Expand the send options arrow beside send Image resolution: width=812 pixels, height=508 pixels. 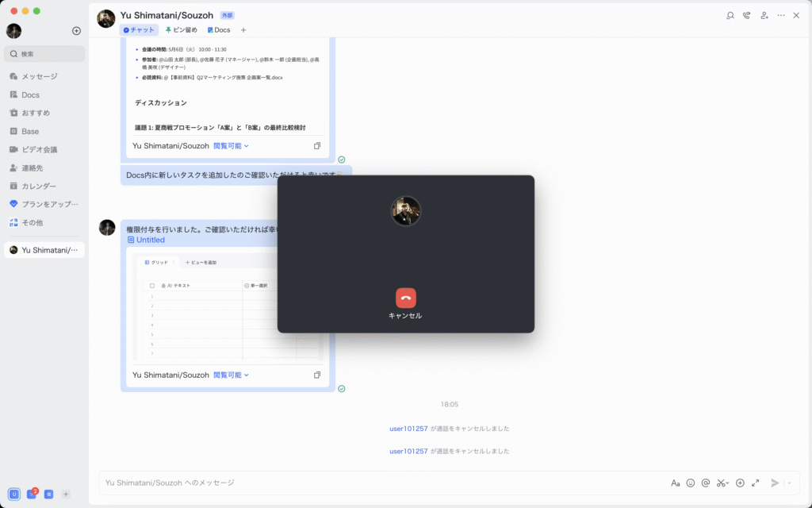click(790, 483)
